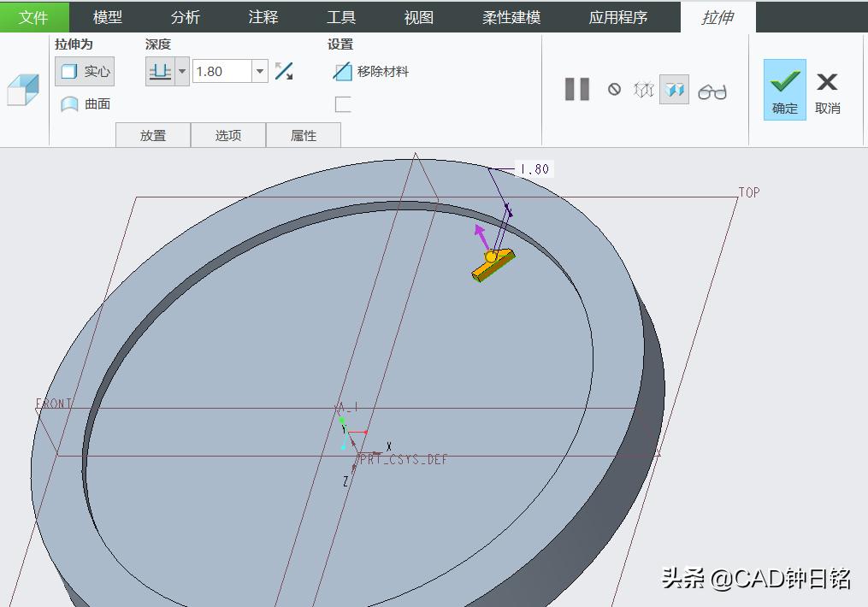The height and width of the screenshot is (607, 868).
Task: Activate shaded geometry preview icon
Action: (x=675, y=89)
